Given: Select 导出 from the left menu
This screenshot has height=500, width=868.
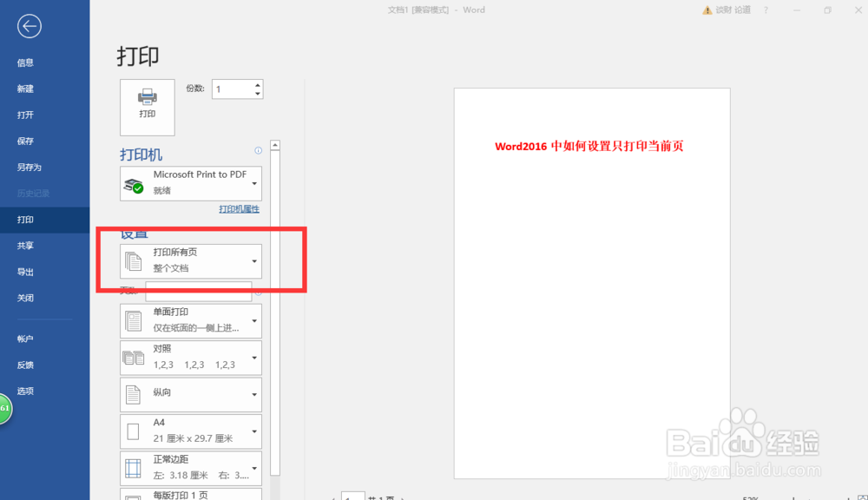Looking at the screenshot, I should (24, 272).
